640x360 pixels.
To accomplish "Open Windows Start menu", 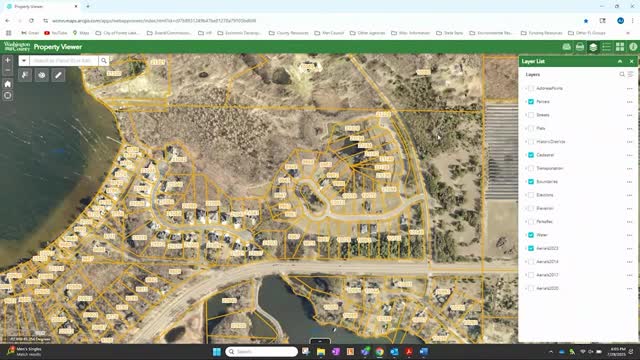I will click(x=217, y=352).
